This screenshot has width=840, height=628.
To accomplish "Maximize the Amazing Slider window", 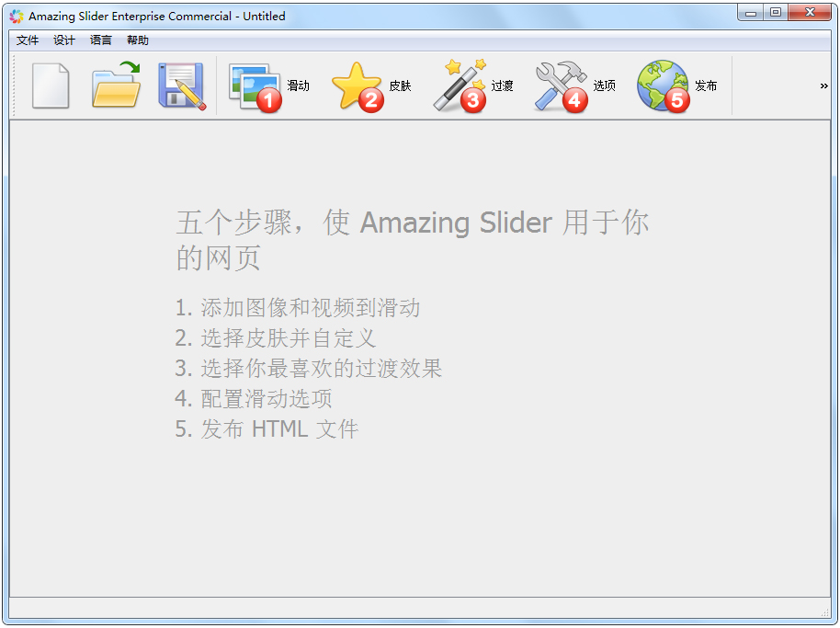I will coord(776,13).
